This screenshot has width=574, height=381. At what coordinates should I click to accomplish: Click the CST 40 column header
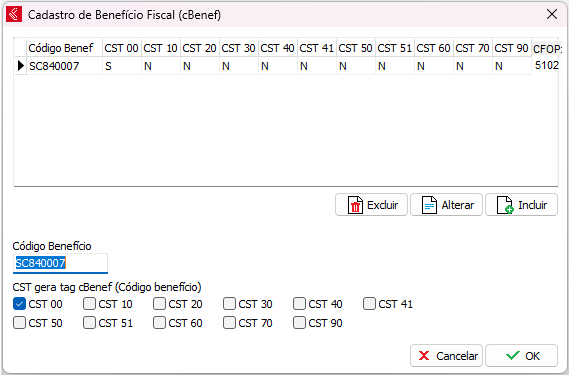pos(277,48)
